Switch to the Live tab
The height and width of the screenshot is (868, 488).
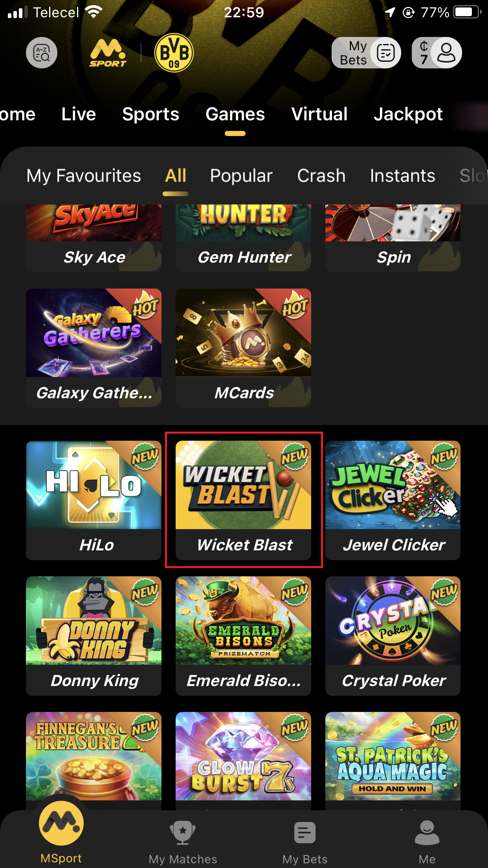point(79,114)
